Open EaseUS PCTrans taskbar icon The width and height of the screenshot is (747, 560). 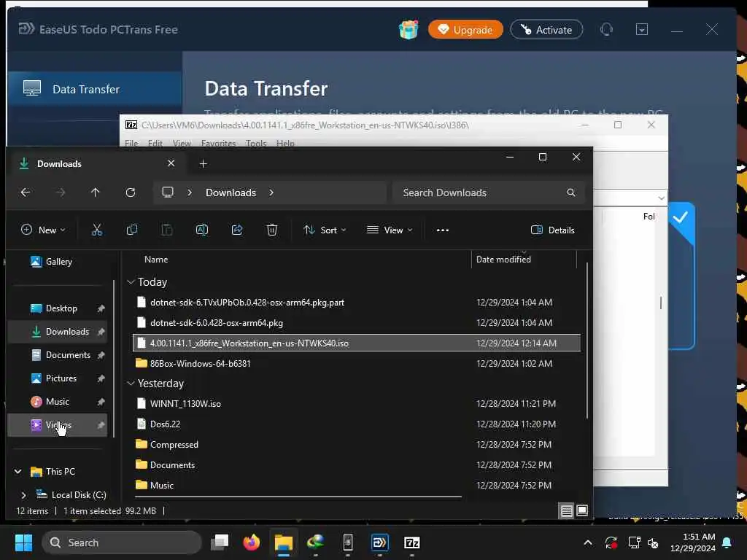point(379,542)
